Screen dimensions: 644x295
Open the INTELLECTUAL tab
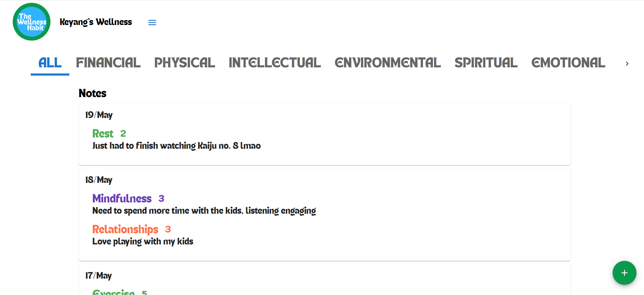(x=275, y=63)
